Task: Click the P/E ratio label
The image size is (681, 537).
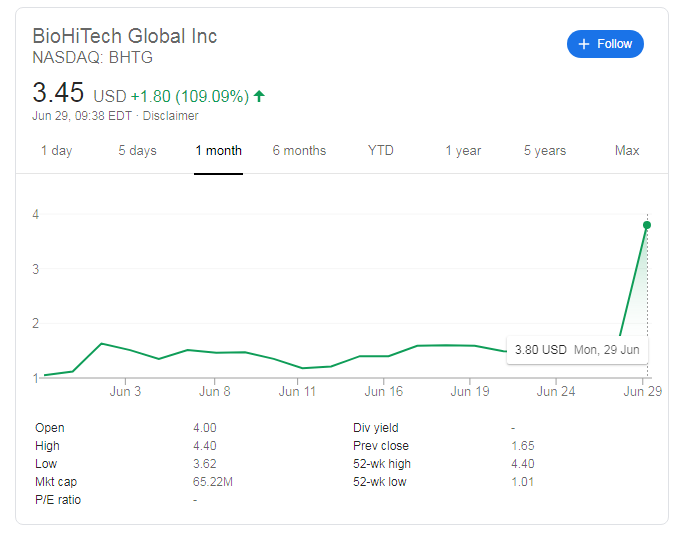Action: (58, 500)
